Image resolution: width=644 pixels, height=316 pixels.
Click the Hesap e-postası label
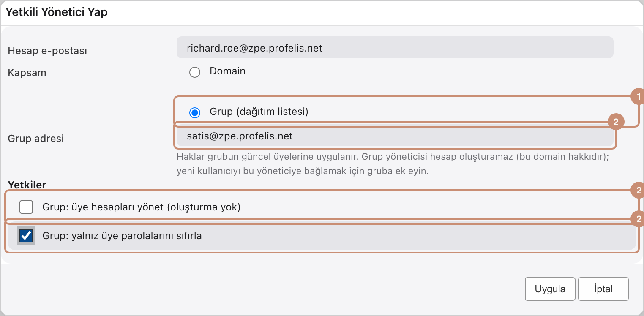(x=47, y=51)
